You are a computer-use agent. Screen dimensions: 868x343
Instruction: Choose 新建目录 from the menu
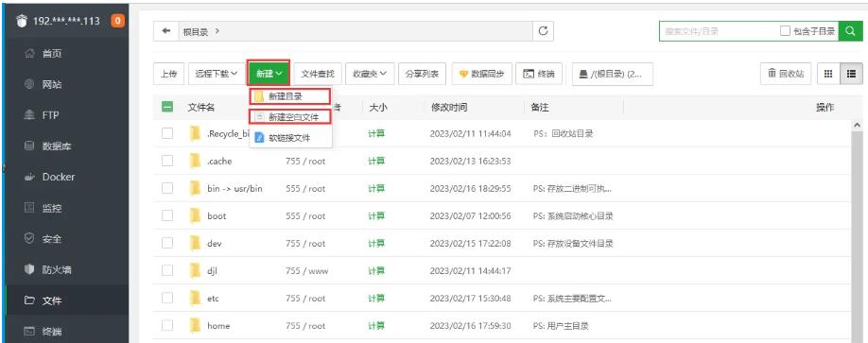coord(290,96)
